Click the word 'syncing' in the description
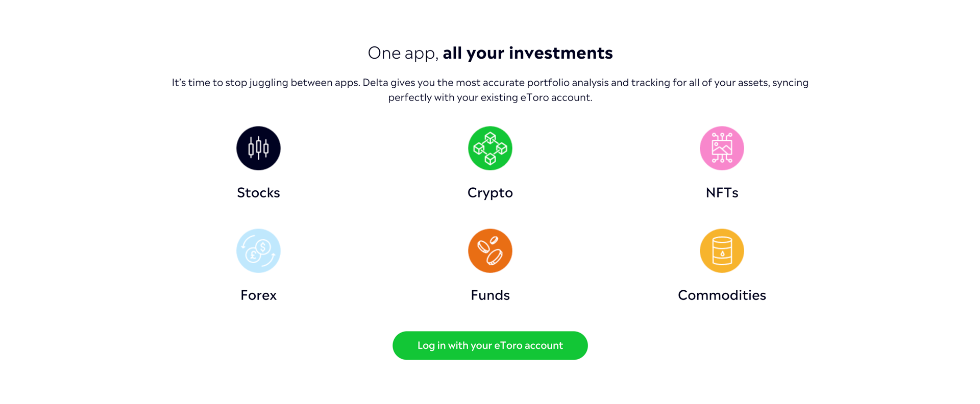Viewport: 980px width, 404px height. coord(790,83)
